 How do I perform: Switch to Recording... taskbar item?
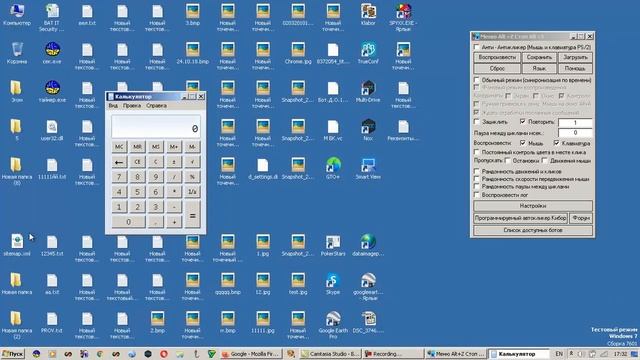pos(393,354)
